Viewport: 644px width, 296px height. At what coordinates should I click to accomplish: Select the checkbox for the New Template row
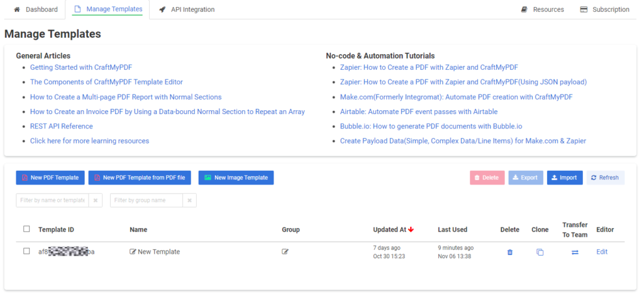point(26,251)
